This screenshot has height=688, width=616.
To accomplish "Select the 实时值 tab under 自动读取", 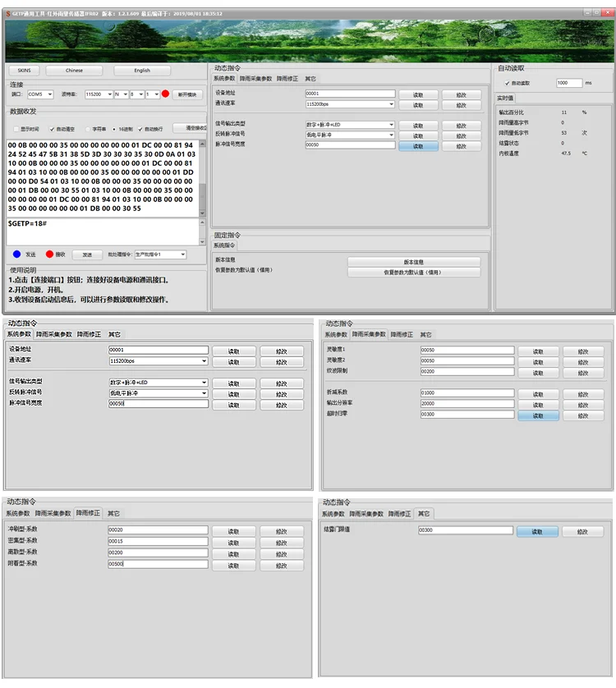I will 505,98.
